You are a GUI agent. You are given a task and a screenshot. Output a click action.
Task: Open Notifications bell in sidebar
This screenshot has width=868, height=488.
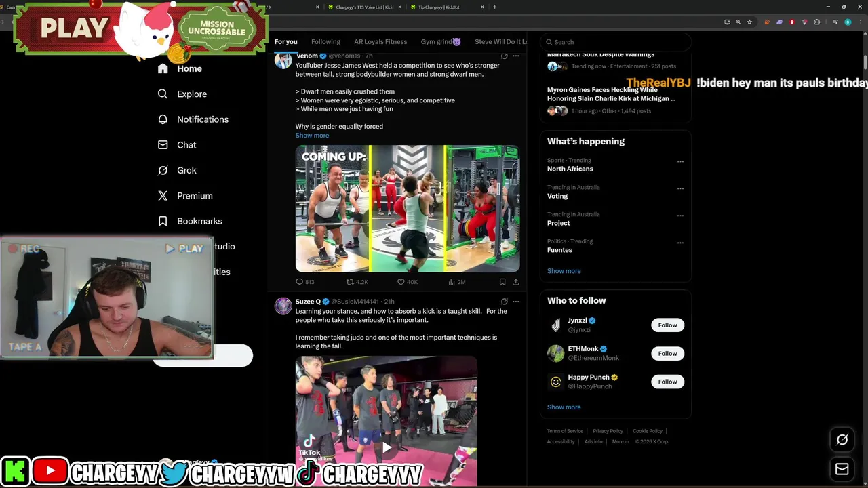tap(163, 119)
